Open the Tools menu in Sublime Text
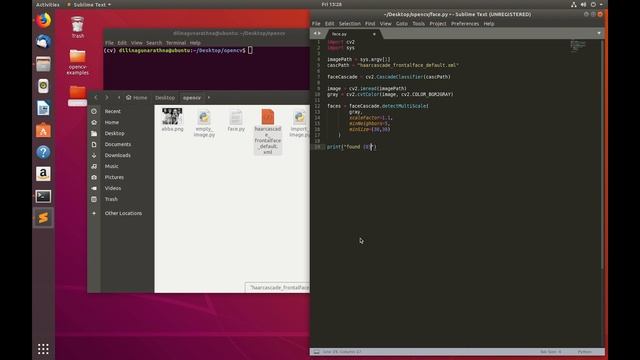This screenshot has height=360, width=640. tap(418, 24)
